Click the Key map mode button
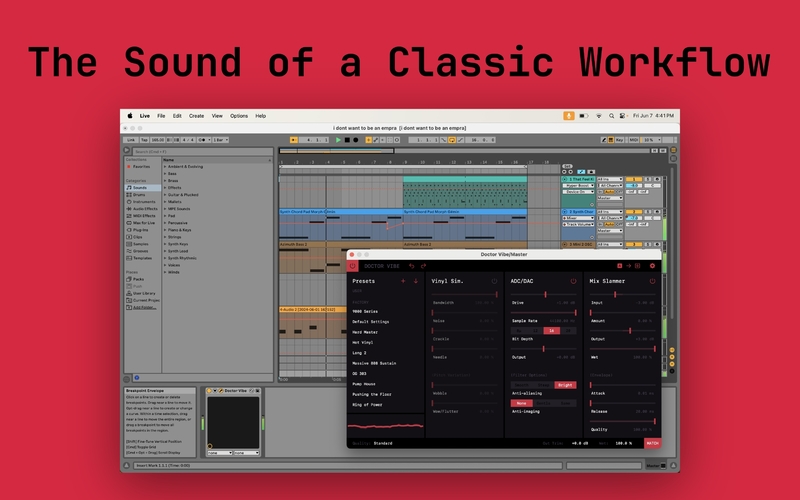The height and width of the screenshot is (500, 800). 619,140
